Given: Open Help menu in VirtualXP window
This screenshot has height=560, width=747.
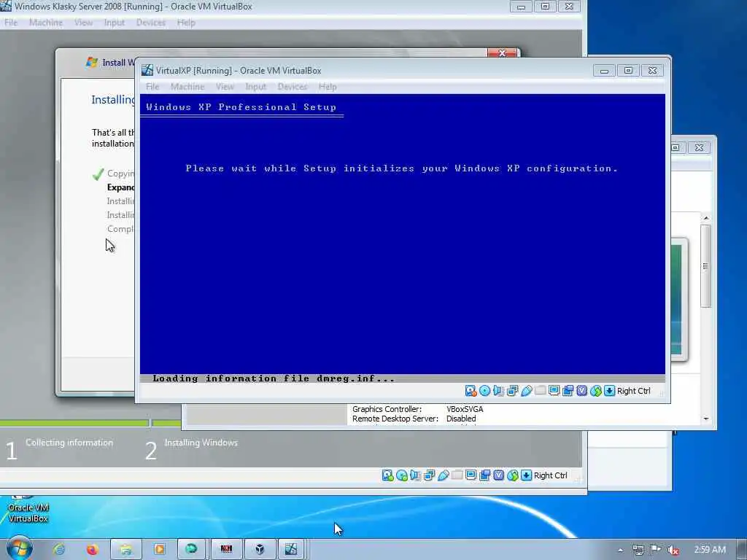Looking at the screenshot, I should [328, 87].
